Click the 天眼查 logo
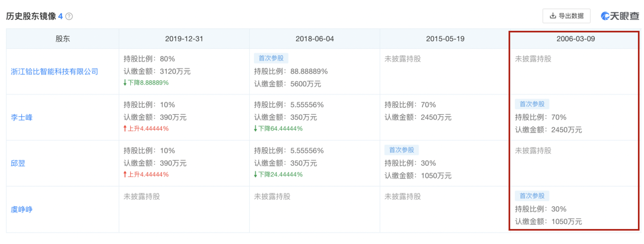Image resolution: width=644 pixels, height=244 pixels. [620, 16]
